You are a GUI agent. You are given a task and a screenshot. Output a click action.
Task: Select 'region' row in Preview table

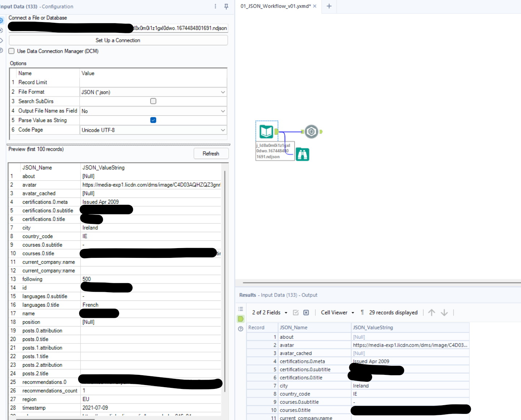tap(115, 399)
